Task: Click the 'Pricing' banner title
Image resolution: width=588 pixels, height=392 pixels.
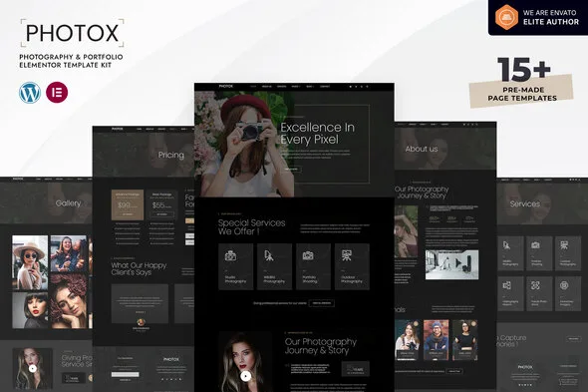Action: tap(171, 155)
